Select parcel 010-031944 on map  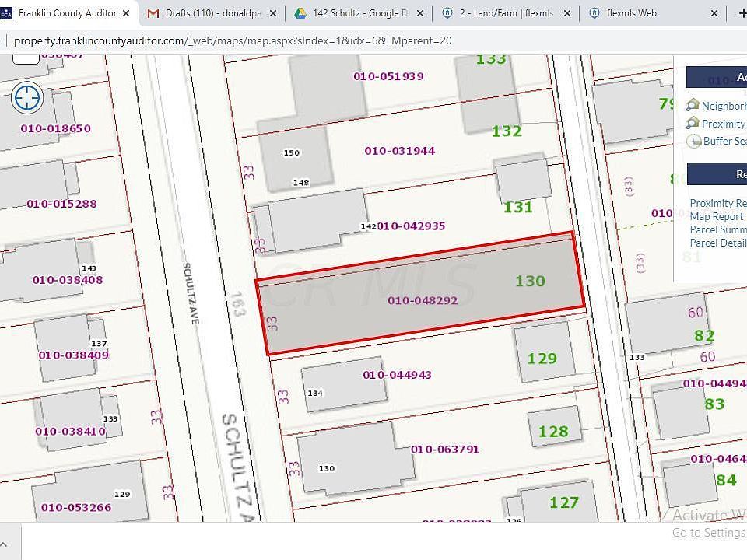[x=400, y=151]
